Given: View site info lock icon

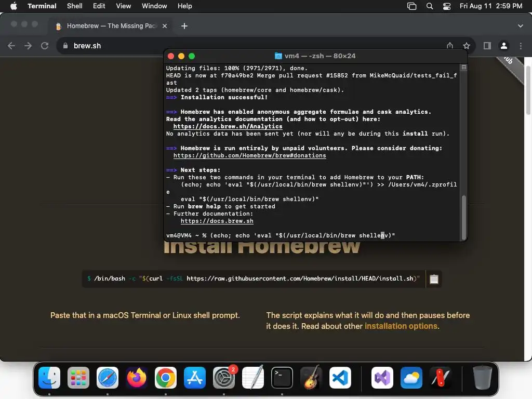Looking at the screenshot, I should coord(65,46).
